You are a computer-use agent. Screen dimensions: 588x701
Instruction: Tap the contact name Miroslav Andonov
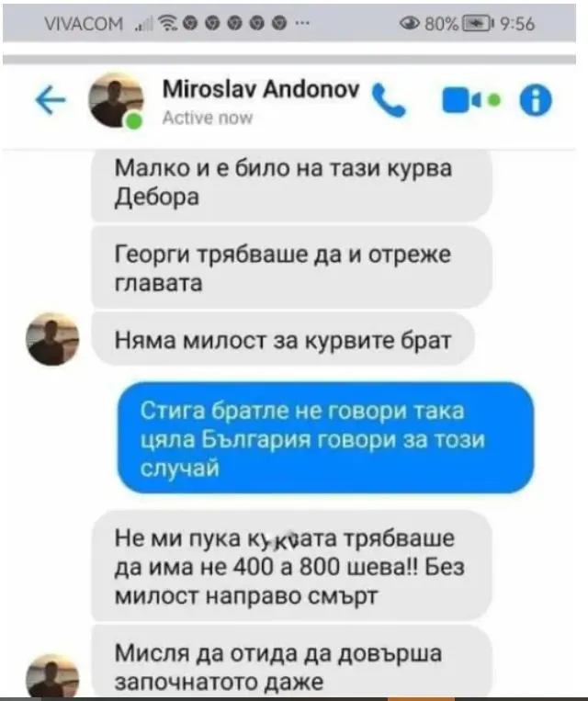pyautogui.click(x=261, y=89)
